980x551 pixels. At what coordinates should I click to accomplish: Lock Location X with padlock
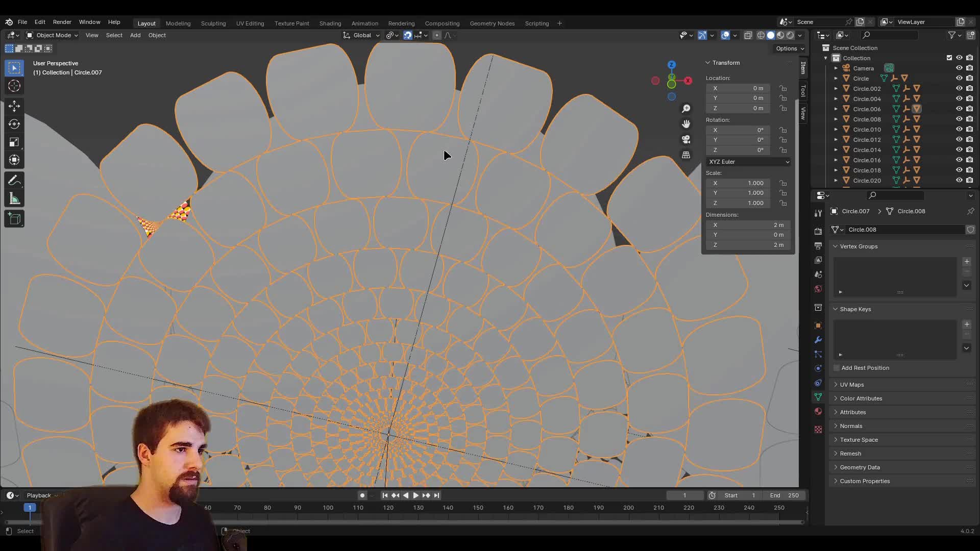click(783, 88)
